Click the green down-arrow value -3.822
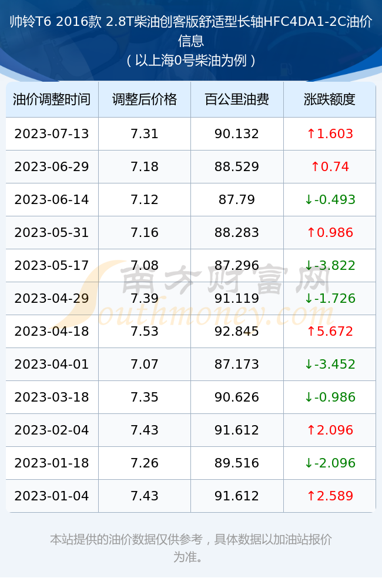382x588 pixels. [330, 266]
